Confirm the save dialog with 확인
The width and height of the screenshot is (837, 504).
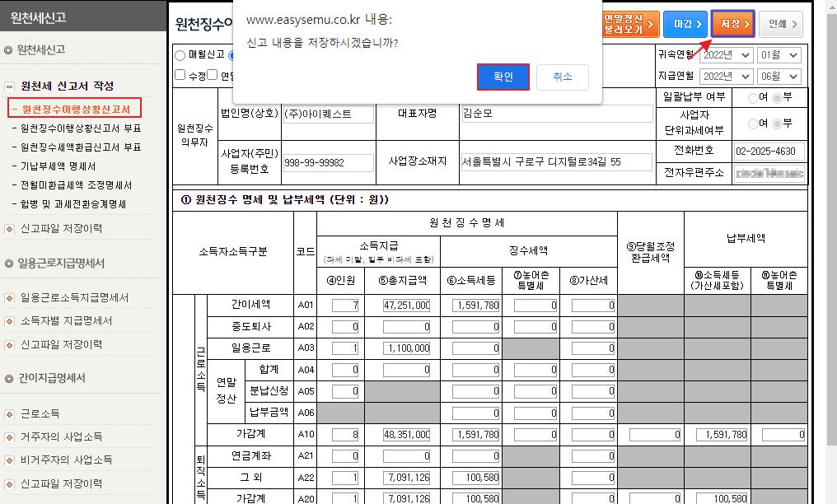pyautogui.click(x=503, y=77)
